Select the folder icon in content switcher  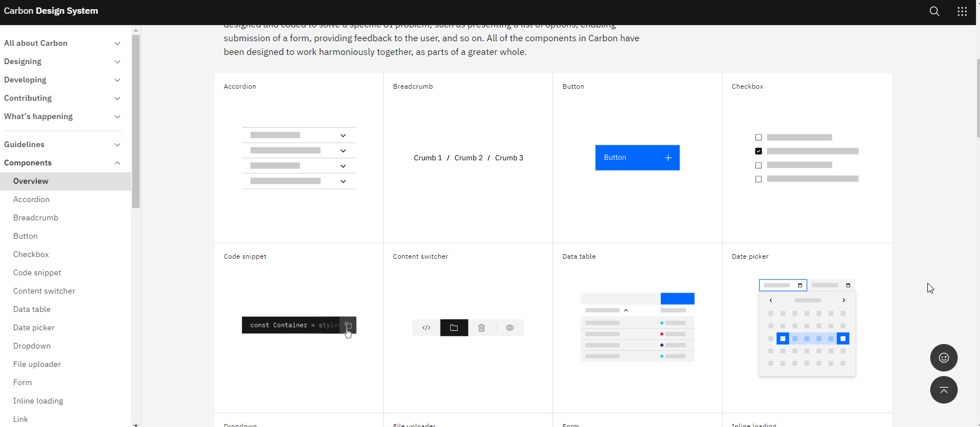(x=454, y=328)
